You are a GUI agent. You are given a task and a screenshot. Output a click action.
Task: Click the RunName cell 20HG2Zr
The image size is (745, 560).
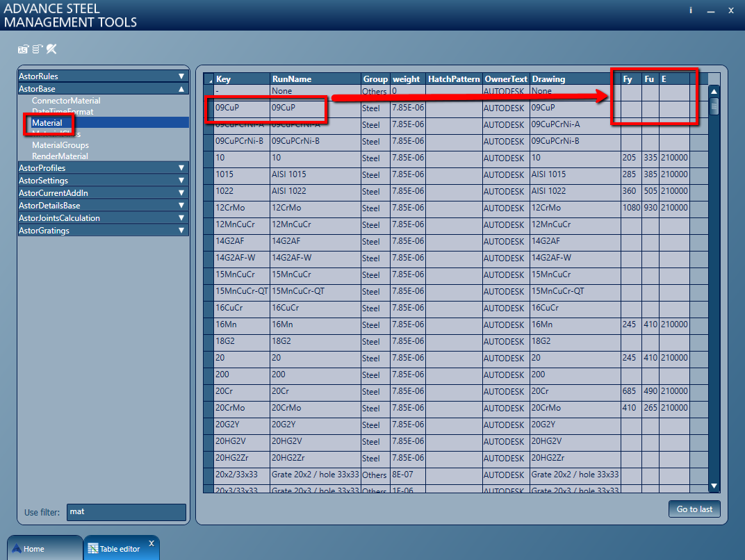(x=316, y=459)
